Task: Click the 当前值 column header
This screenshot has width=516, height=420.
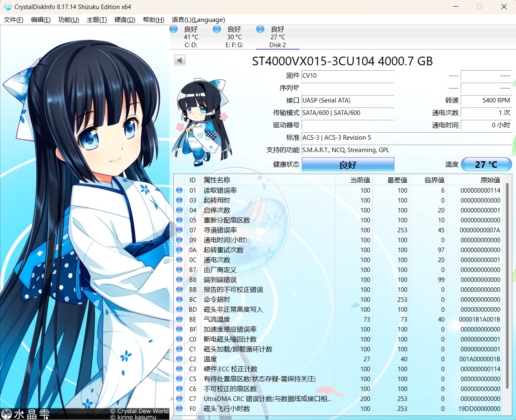Action: click(354, 180)
